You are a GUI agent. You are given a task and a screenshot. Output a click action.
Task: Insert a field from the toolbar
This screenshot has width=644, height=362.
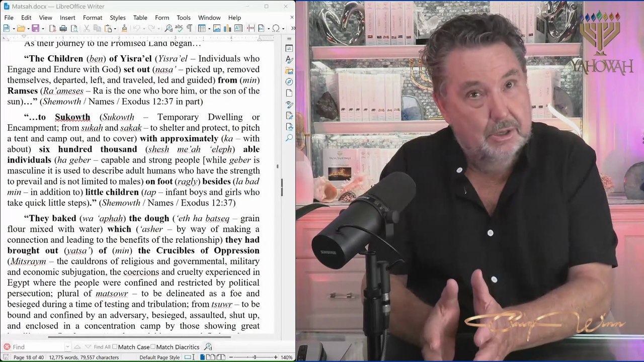click(261, 29)
